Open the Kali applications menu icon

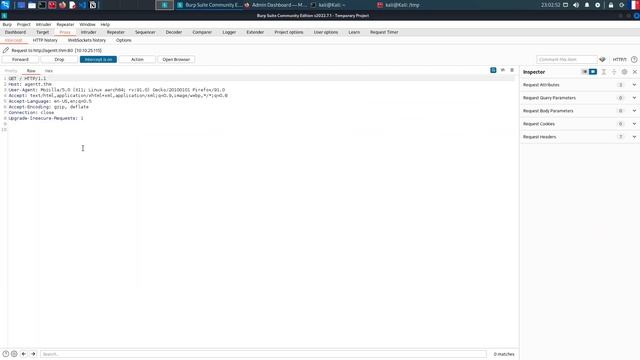5,5
